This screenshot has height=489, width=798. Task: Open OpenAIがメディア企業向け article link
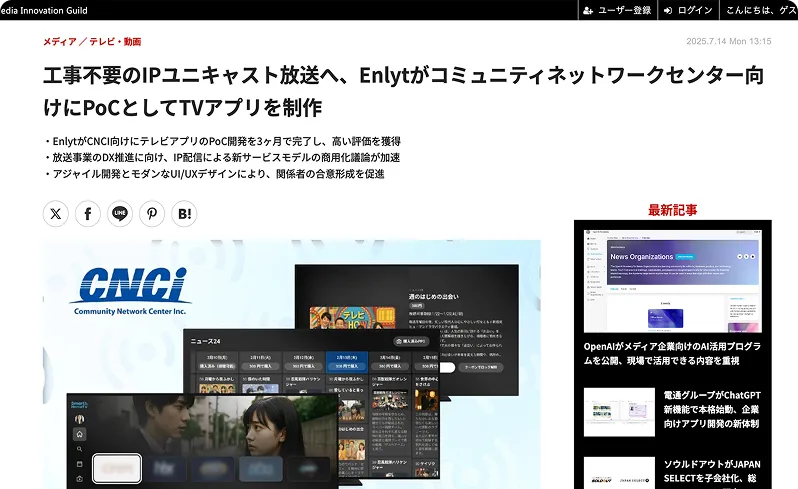coord(672,354)
